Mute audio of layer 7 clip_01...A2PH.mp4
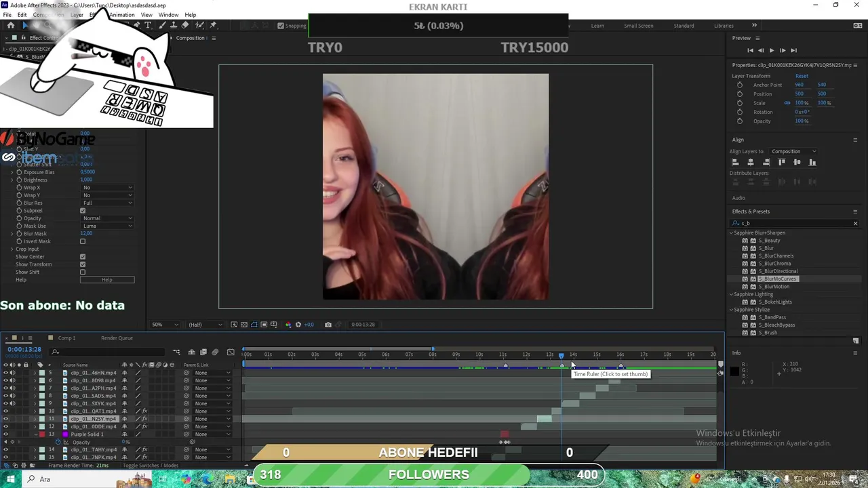The height and width of the screenshot is (488, 868). point(12,388)
